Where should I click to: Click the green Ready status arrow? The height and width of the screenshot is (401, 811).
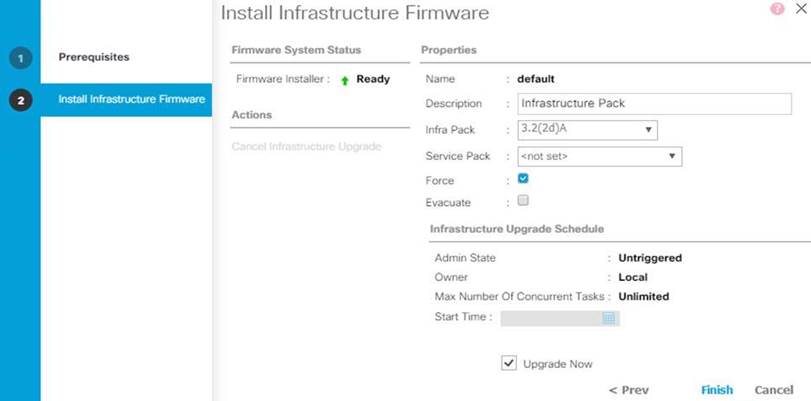[345, 80]
